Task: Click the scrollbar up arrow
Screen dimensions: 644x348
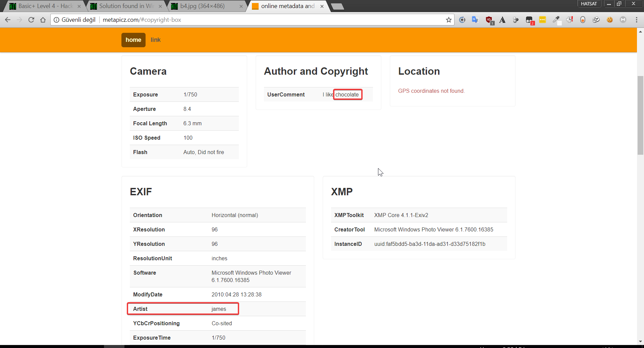Action: point(640,32)
